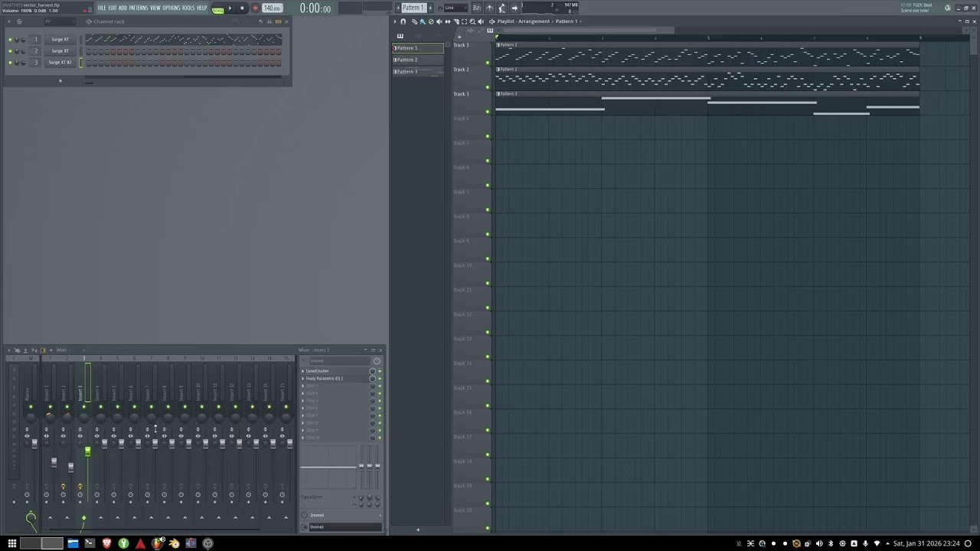Select the playlist Playback speaker tool
This screenshot has height=551, width=980.
[x=481, y=21]
